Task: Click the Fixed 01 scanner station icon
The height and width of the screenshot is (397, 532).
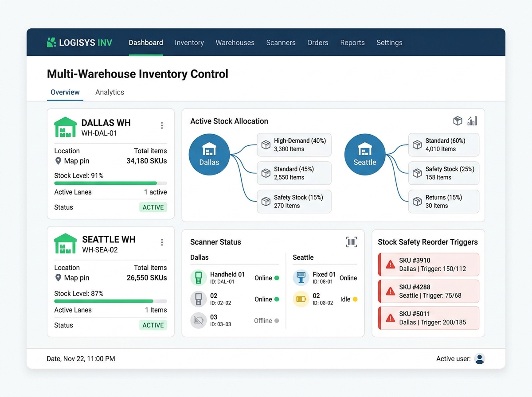Action: tap(301, 278)
